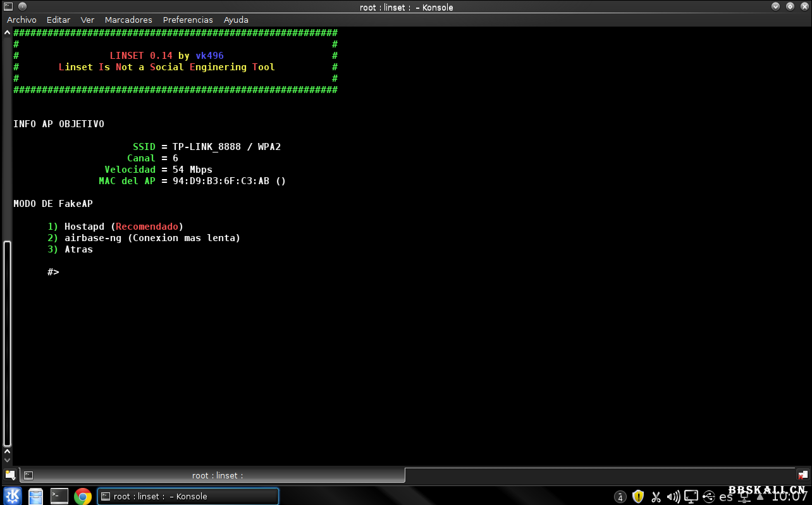This screenshot has height=505, width=812.
Task: Click the terminal's vertical scrollbar handle
Action: [x=7, y=344]
